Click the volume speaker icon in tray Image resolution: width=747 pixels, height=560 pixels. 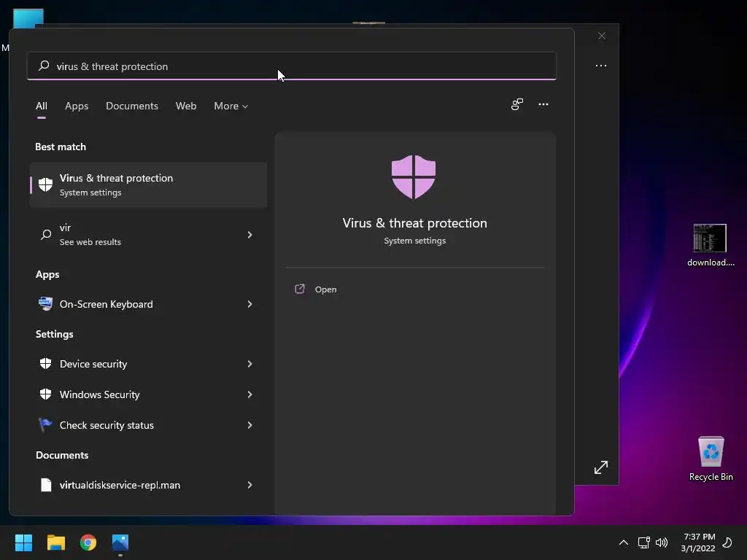pyautogui.click(x=662, y=542)
